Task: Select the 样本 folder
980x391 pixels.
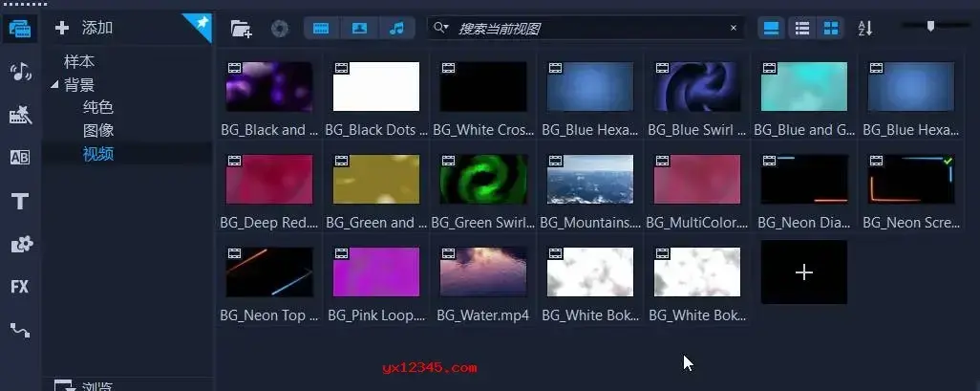Action: [x=79, y=61]
